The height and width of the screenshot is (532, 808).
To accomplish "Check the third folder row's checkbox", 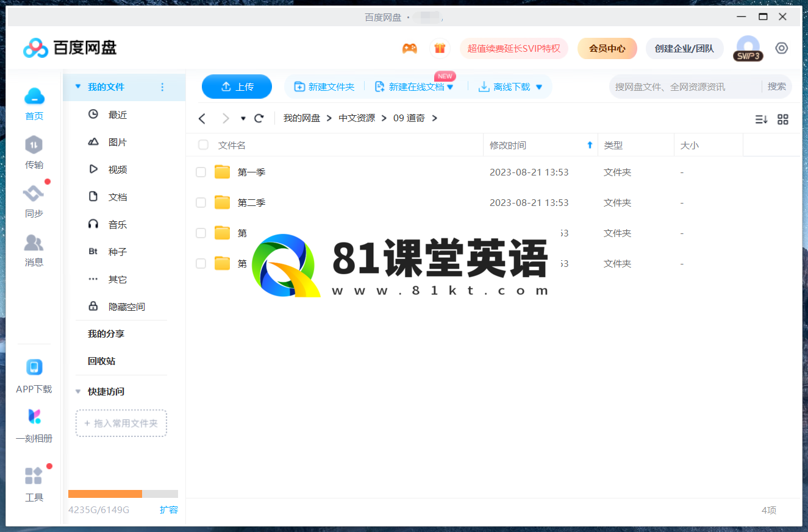I will (x=201, y=233).
